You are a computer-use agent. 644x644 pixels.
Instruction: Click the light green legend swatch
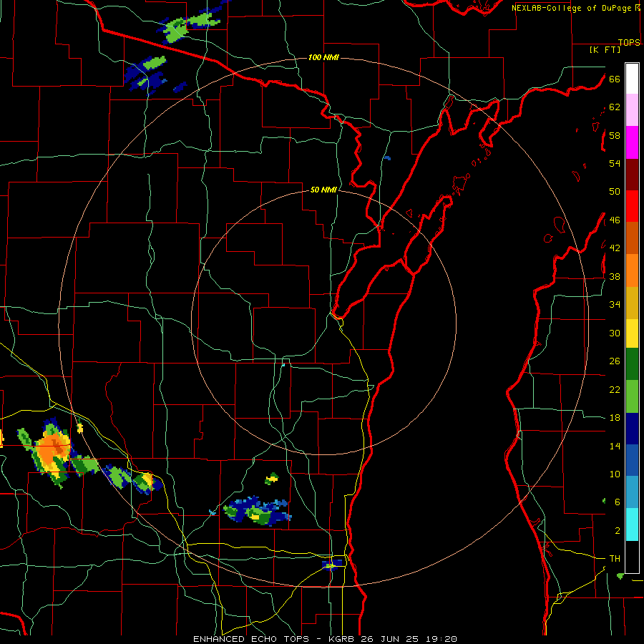click(632, 396)
